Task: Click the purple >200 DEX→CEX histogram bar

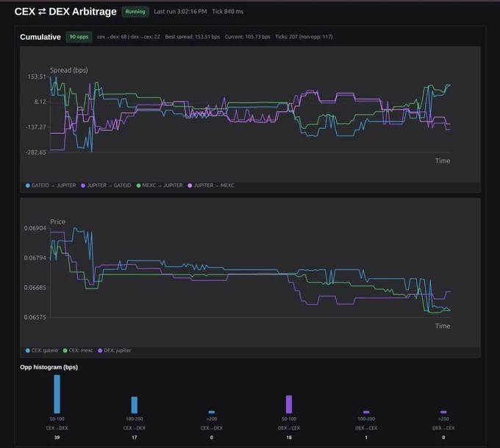Action: pyautogui.click(x=443, y=412)
